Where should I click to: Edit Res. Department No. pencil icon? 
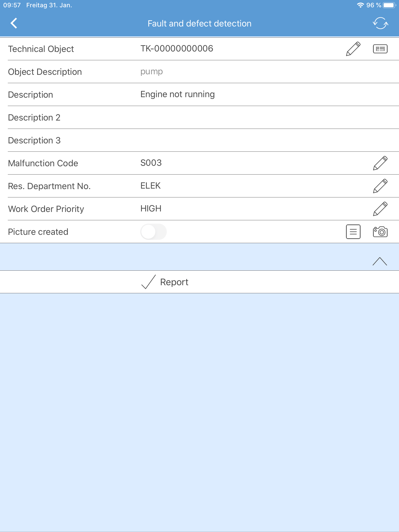(380, 186)
